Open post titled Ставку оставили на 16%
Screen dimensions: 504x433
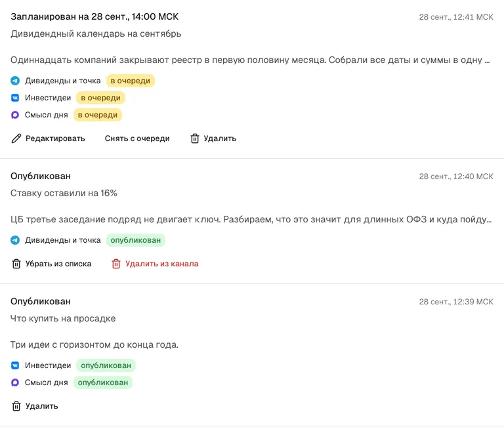click(64, 193)
